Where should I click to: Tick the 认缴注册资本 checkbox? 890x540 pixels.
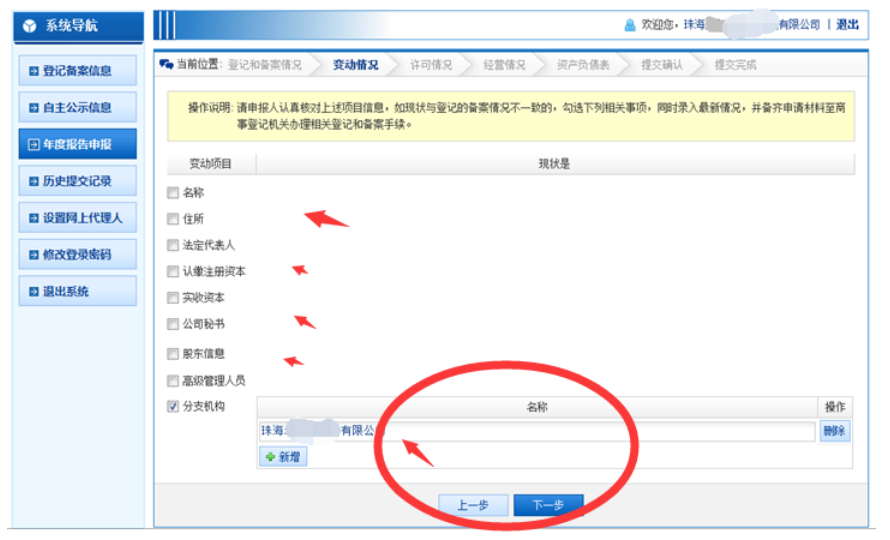click(x=173, y=271)
